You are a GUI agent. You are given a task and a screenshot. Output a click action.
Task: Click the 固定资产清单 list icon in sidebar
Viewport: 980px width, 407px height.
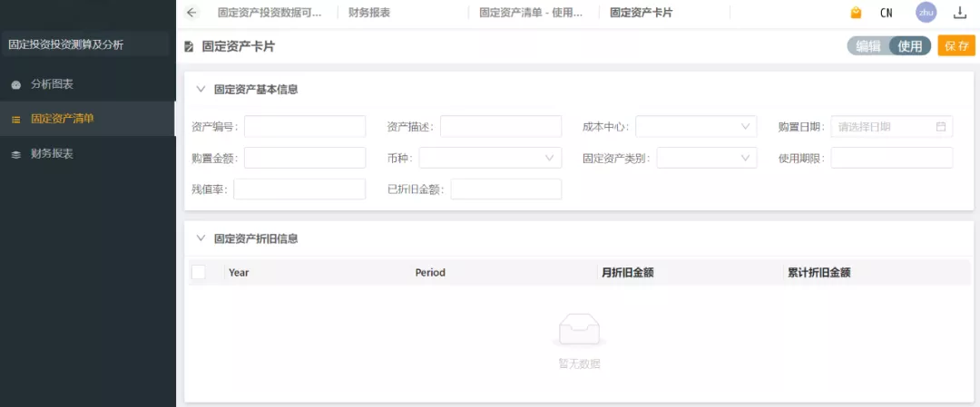point(16,119)
